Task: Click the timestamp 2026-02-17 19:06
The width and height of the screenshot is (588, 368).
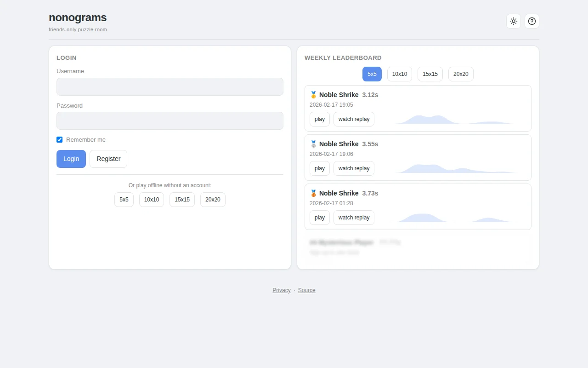Action: point(331,154)
